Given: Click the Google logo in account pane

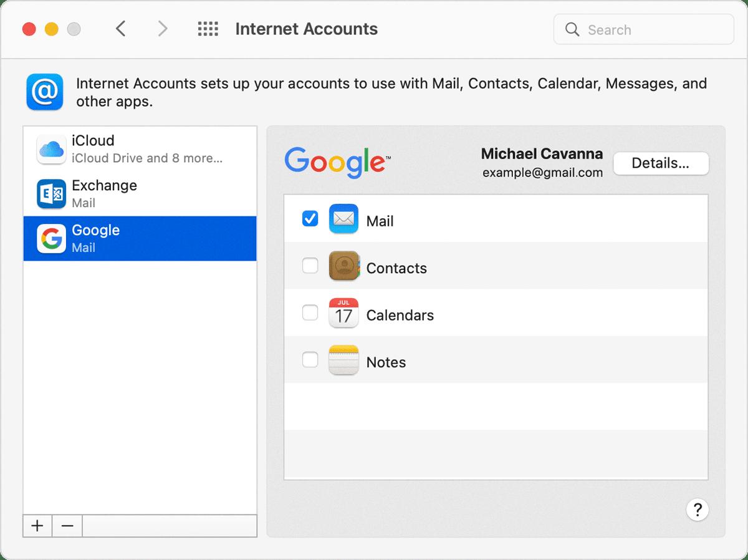Looking at the screenshot, I should pyautogui.click(x=337, y=163).
